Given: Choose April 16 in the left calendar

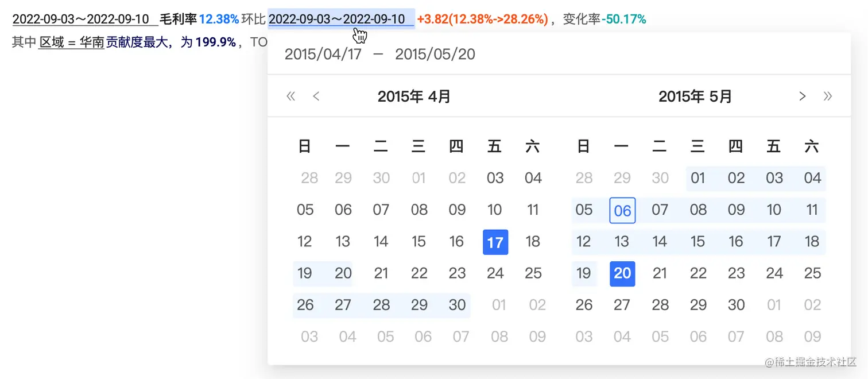Looking at the screenshot, I should pyautogui.click(x=457, y=242).
